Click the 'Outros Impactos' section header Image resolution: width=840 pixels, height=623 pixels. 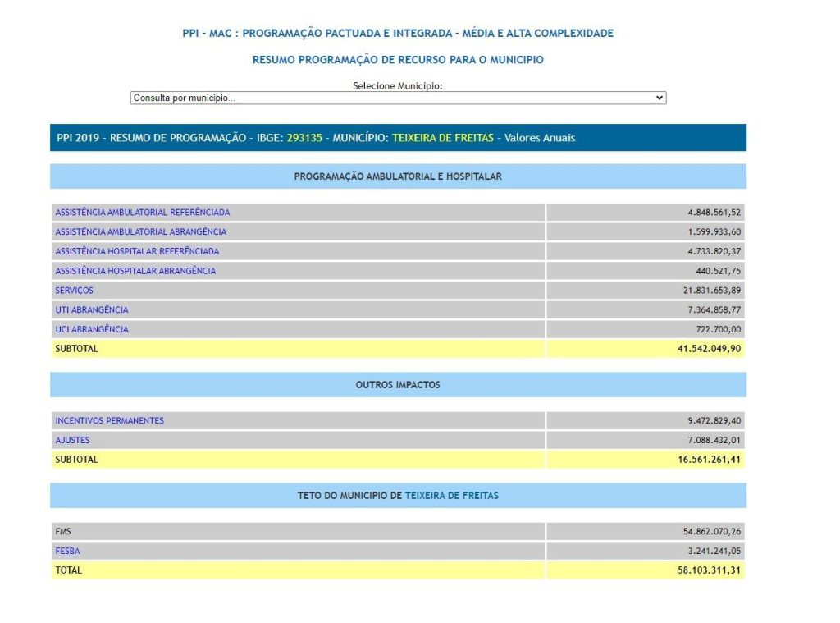pos(398,385)
